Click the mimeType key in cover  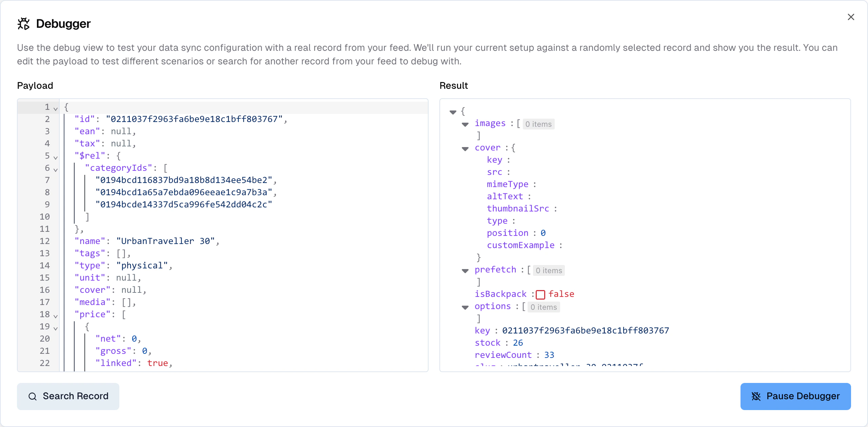click(x=508, y=184)
